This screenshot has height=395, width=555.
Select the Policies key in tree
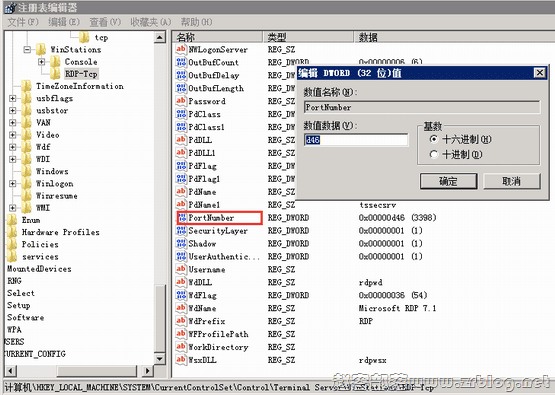[x=40, y=244]
